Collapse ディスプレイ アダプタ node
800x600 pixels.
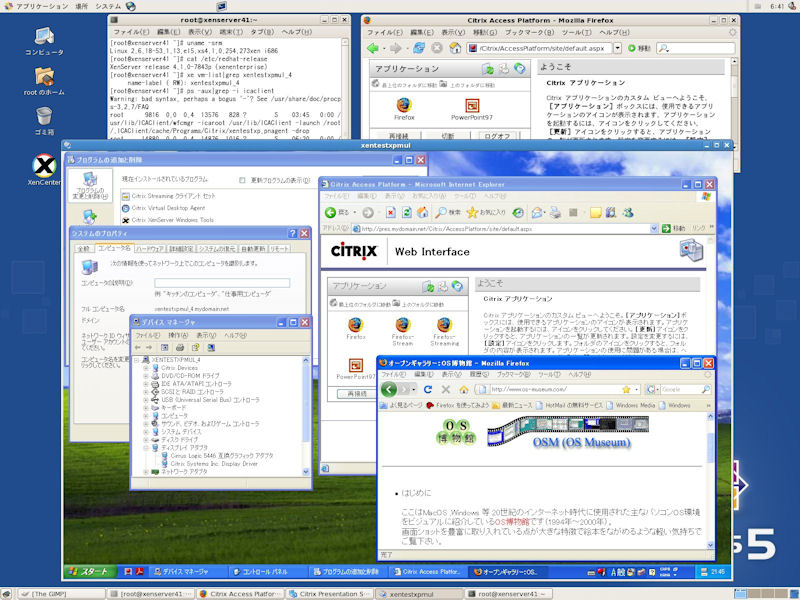pyautogui.click(x=146, y=447)
